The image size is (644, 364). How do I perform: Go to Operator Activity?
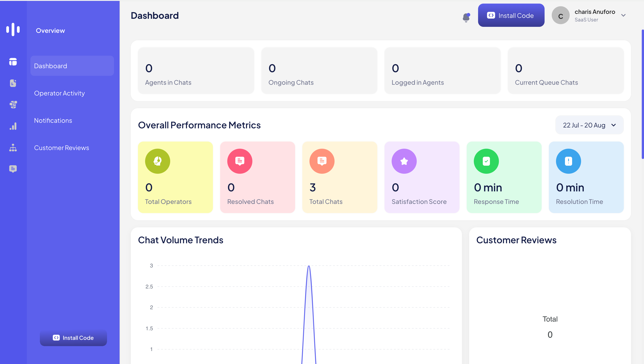tap(59, 93)
